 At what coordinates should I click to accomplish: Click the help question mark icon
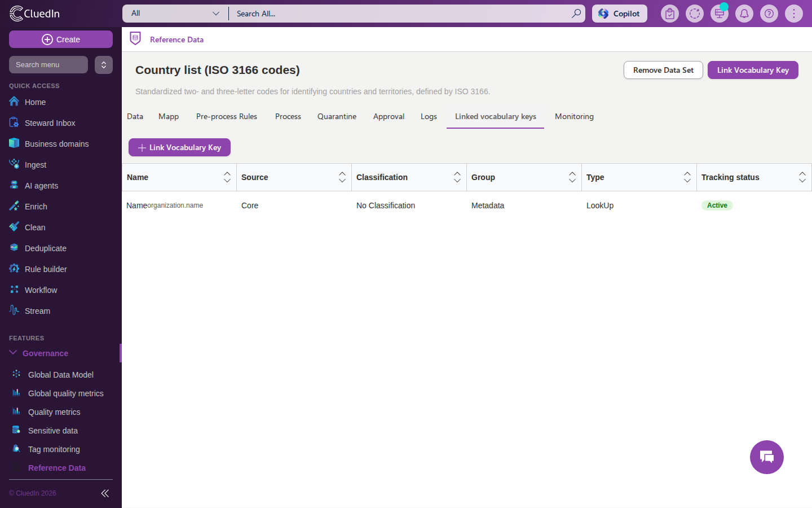click(x=769, y=14)
